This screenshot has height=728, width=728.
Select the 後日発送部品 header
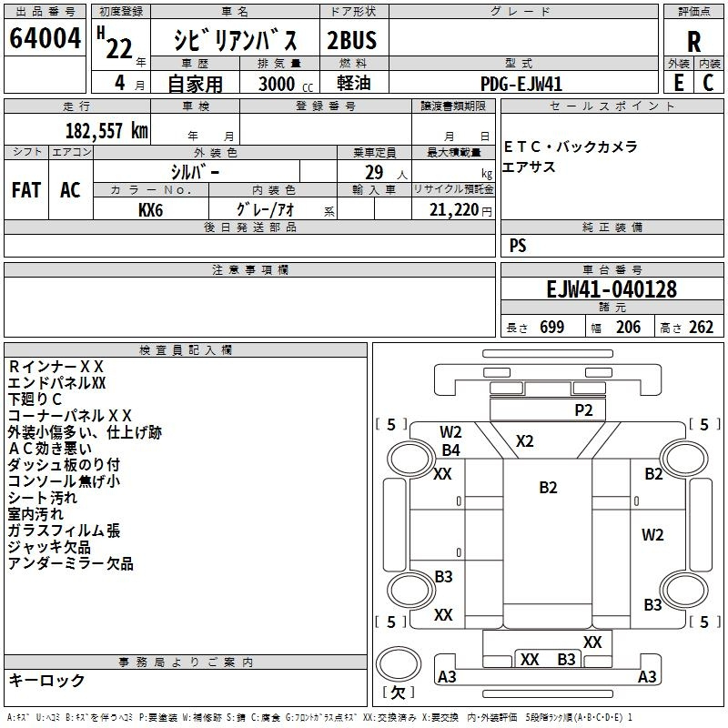[x=249, y=227]
